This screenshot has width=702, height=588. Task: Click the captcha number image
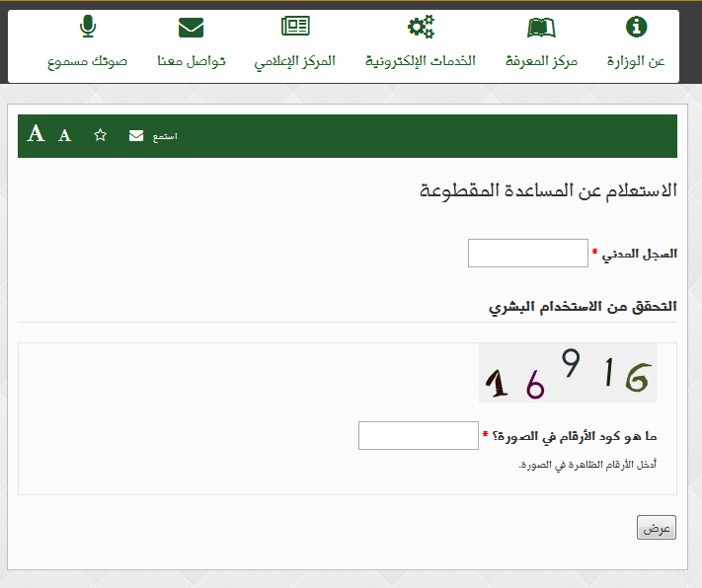point(568,373)
